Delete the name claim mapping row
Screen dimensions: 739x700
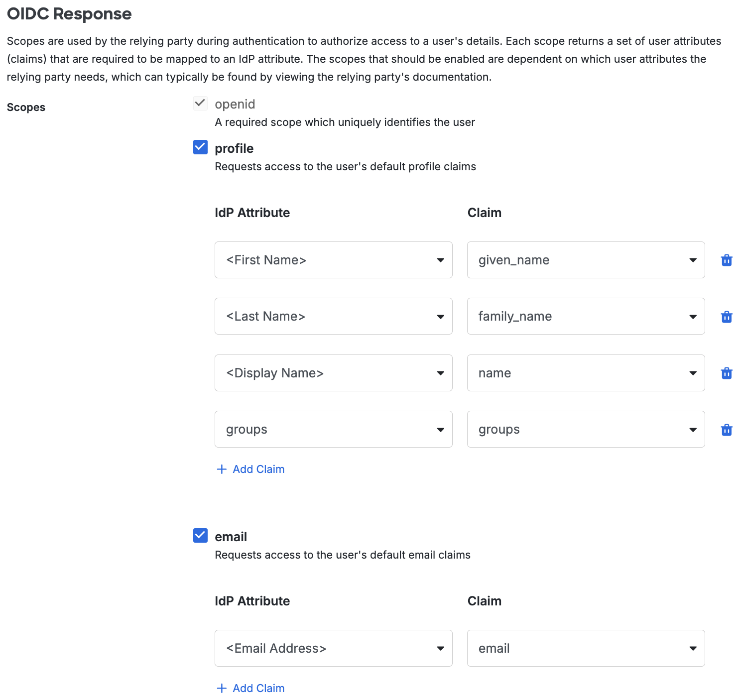pyautogui.click(x=727, y=373)
